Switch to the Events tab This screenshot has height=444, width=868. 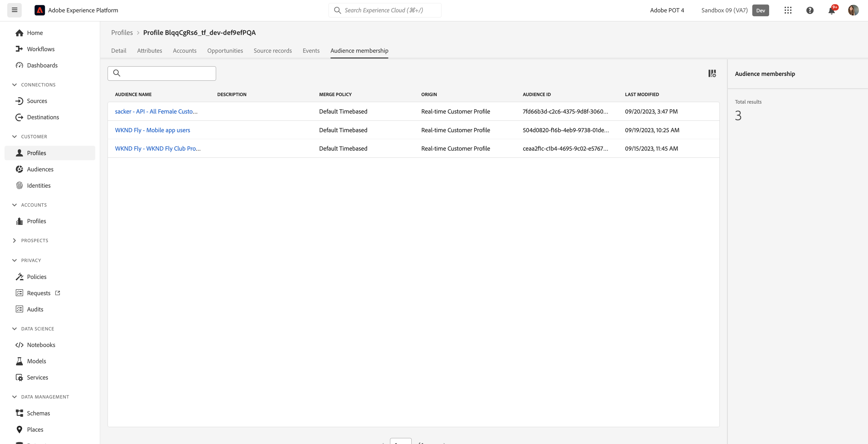[311, 51]
